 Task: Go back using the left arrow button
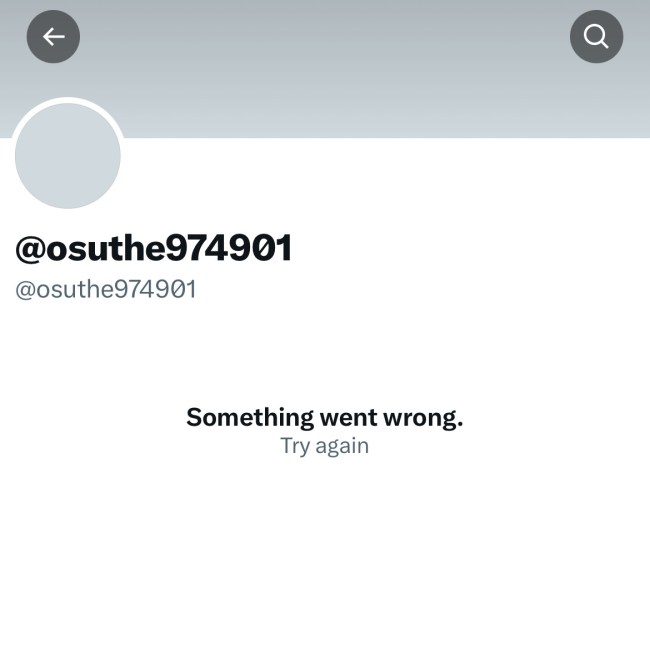53,37
